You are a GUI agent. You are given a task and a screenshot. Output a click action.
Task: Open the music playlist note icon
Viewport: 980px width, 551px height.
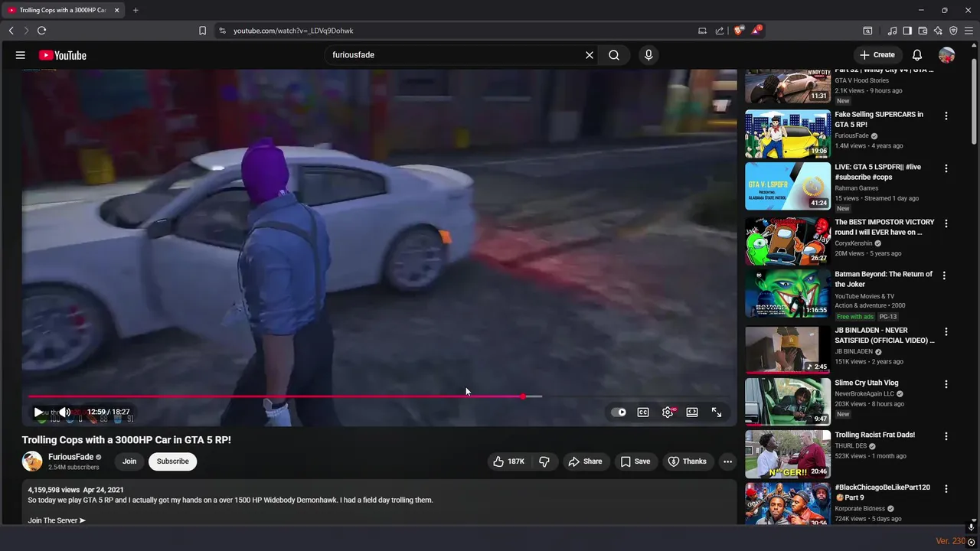[892, 31]
